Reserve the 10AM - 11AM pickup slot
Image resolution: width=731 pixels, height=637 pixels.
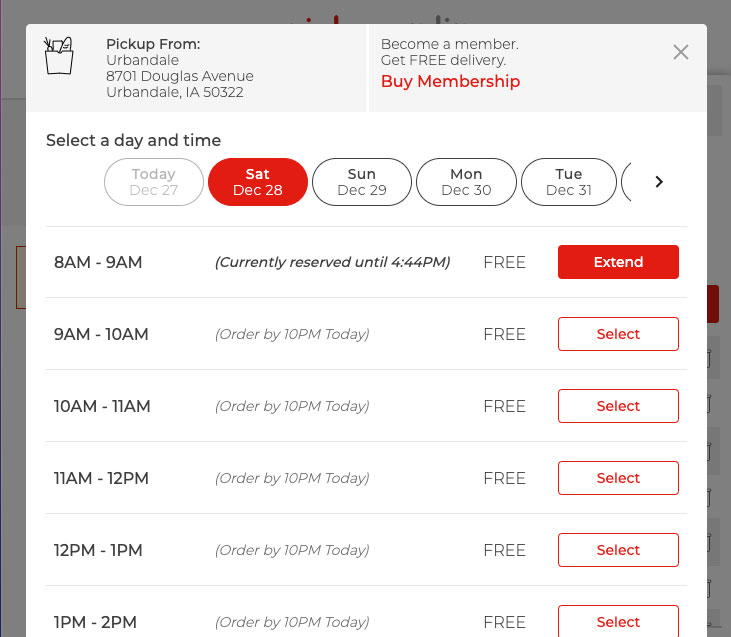click(618, 406)
